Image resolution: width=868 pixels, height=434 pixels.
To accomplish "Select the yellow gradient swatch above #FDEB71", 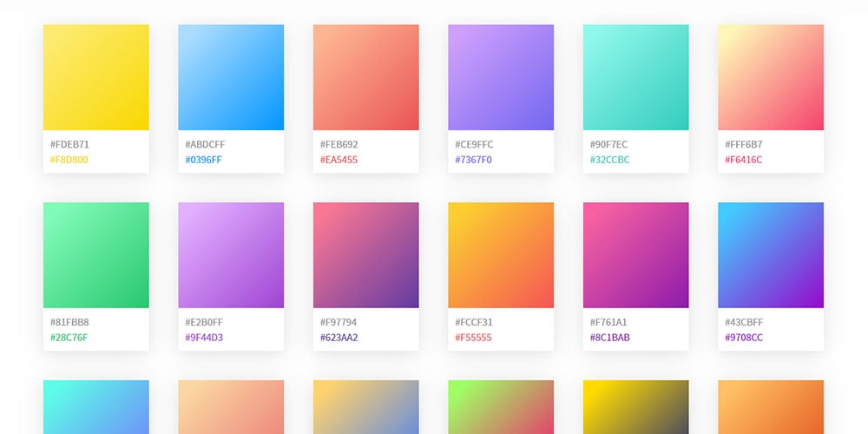I will pos(95,77).
